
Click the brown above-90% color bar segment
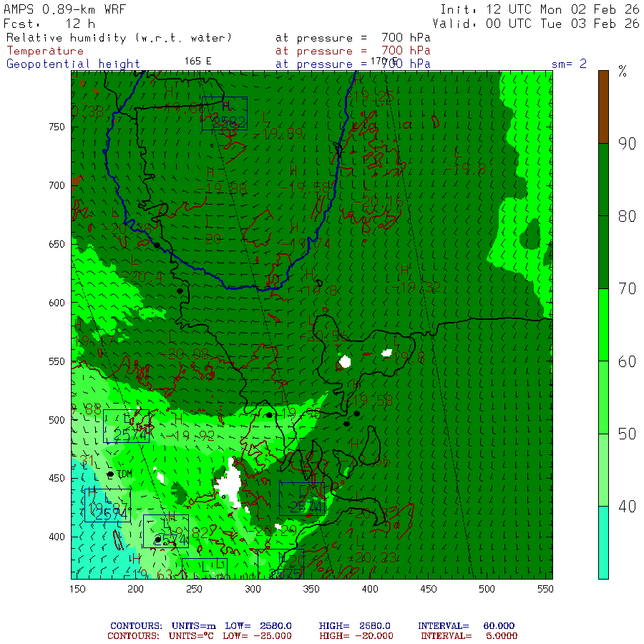[603, 107]
